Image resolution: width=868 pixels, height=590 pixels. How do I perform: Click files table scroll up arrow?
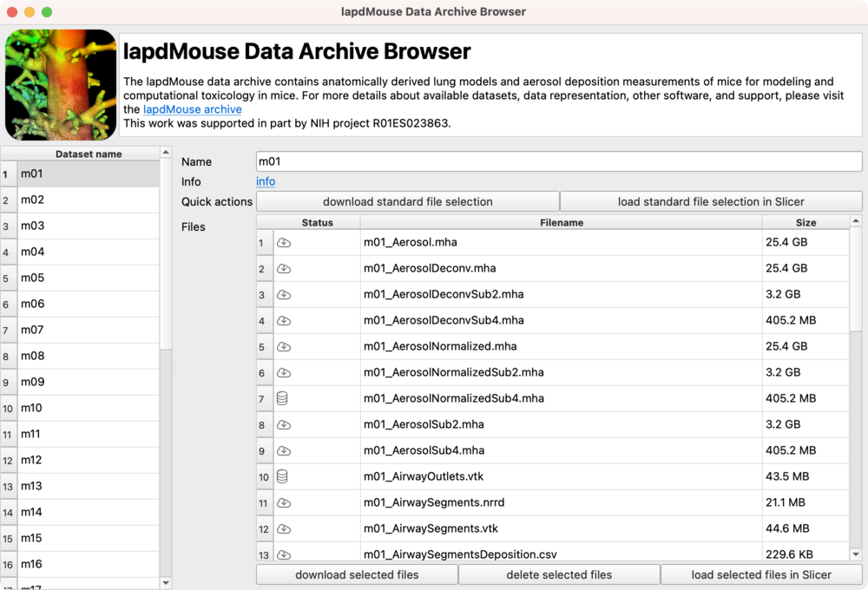pos(856,221)
